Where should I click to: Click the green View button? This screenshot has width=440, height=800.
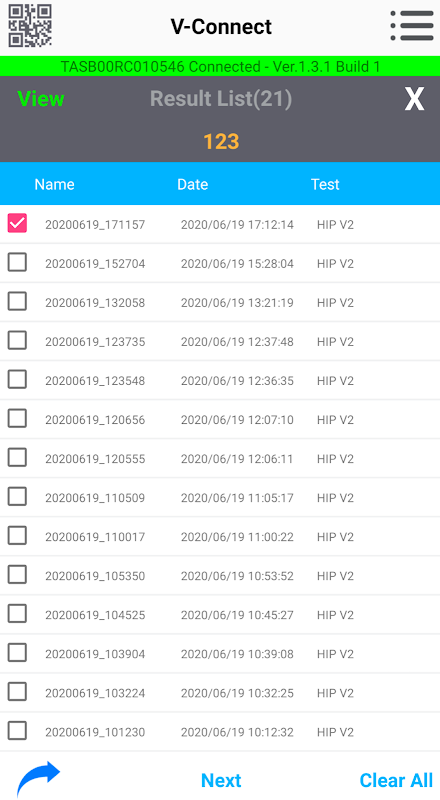tap(41, 99)
